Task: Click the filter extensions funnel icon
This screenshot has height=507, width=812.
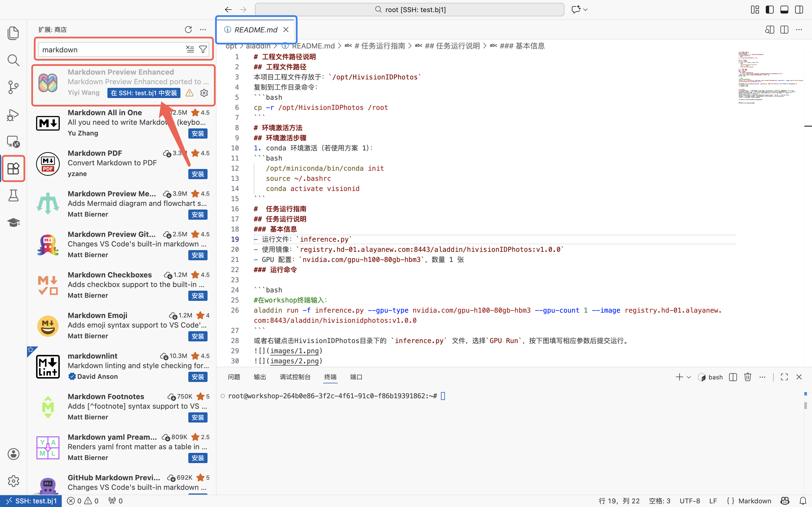Action: click(203, 50)
